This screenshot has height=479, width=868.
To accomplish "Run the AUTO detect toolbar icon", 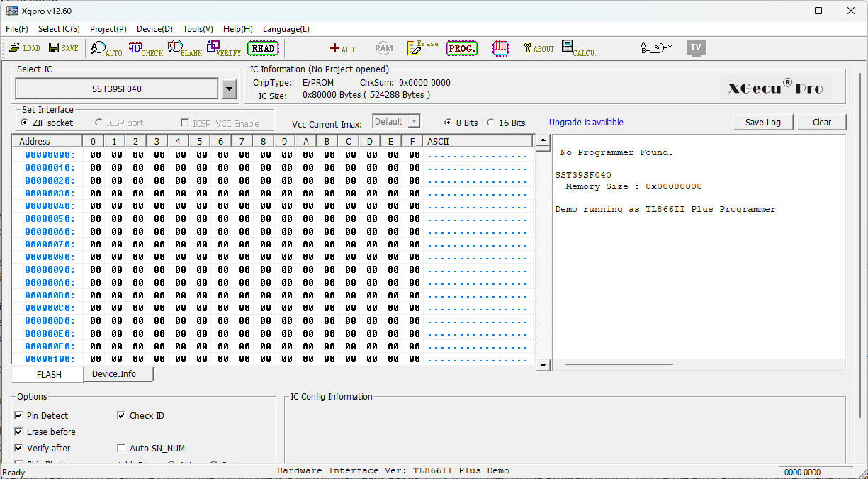I will 107,49.
